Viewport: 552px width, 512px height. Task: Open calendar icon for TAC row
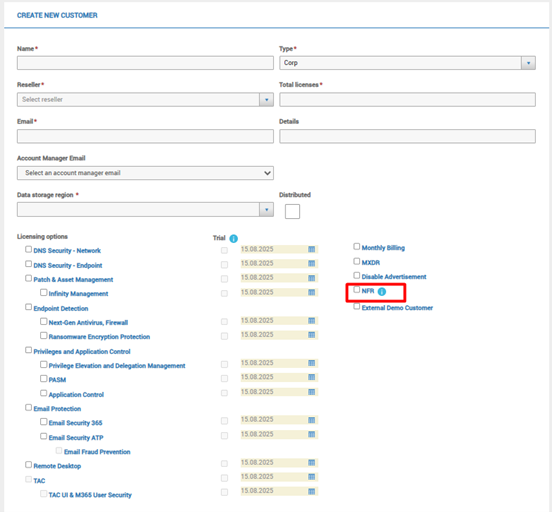[312, 477]
